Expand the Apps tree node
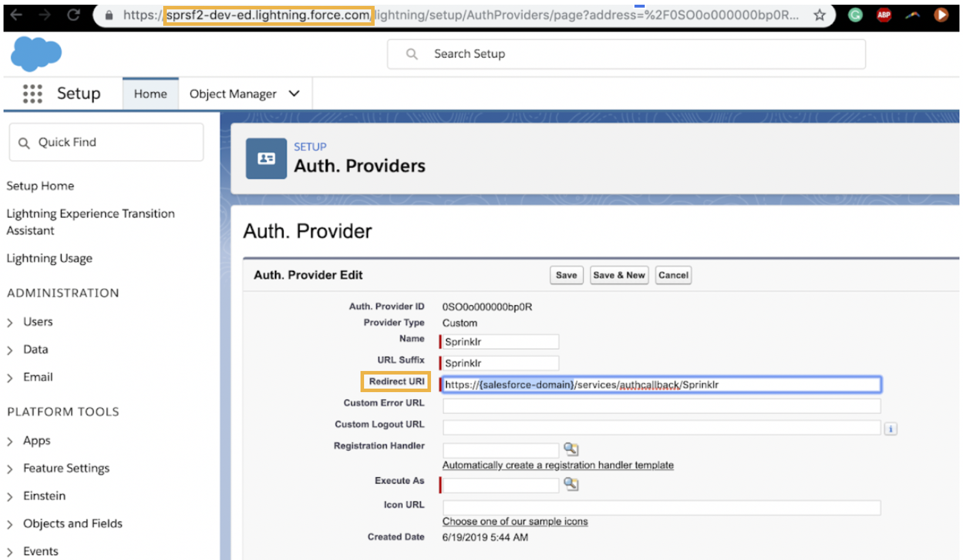 (x=10, y=441)
